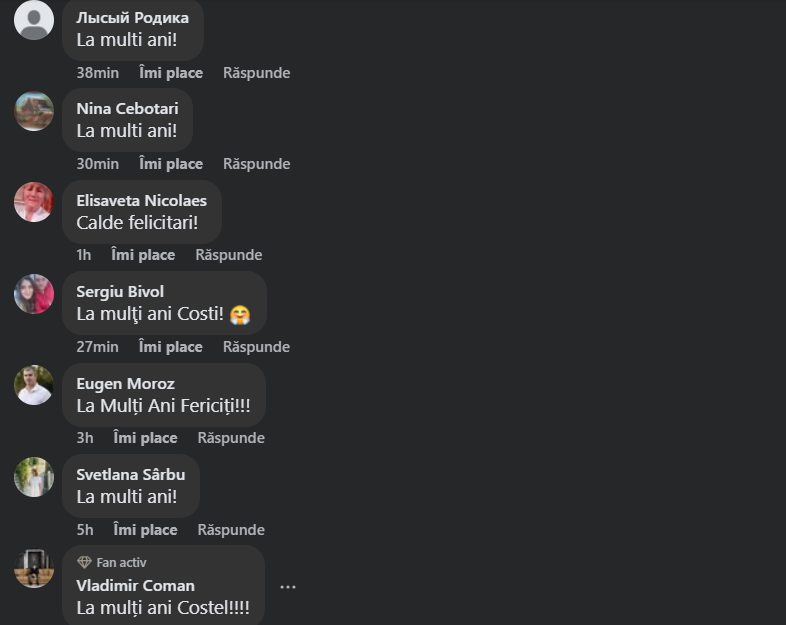Click the 5h timestamp under Svetlana's comment
The width and height of the screenshot is (786, 625).
85,530
